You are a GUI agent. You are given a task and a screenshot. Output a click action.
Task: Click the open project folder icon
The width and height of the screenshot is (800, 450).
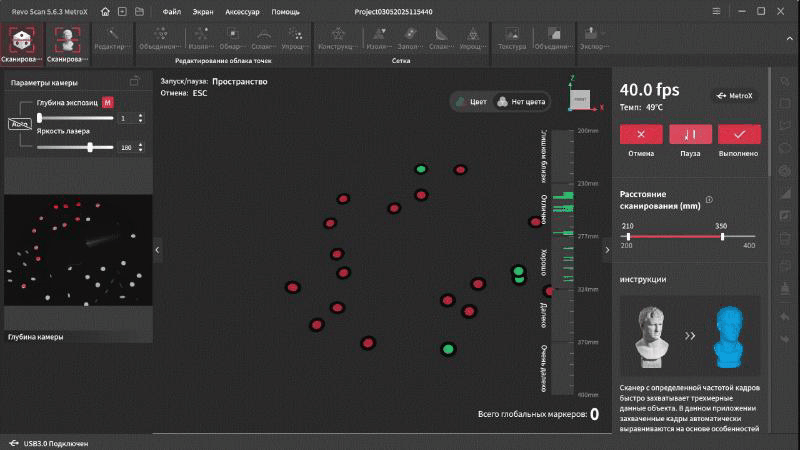pyautogui.click(x=137, y=11)
